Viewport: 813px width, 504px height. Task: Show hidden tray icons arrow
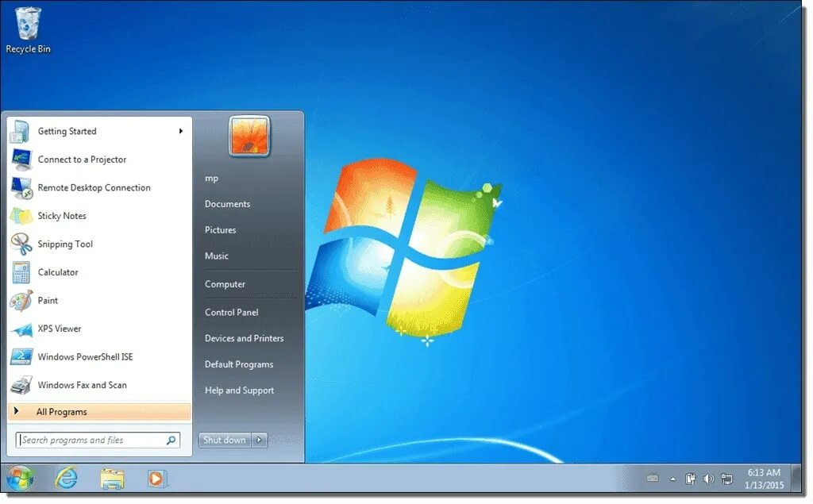tap(673, 479)
